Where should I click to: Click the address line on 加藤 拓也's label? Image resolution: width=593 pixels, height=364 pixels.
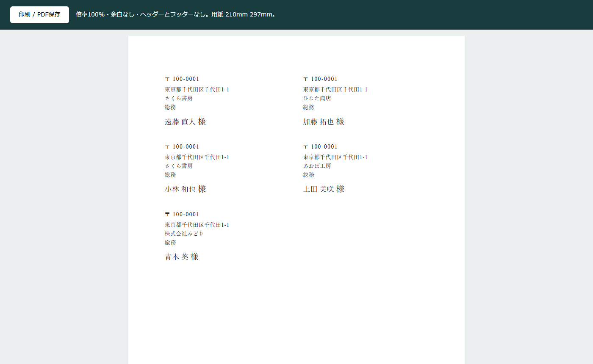coord(335,89)
